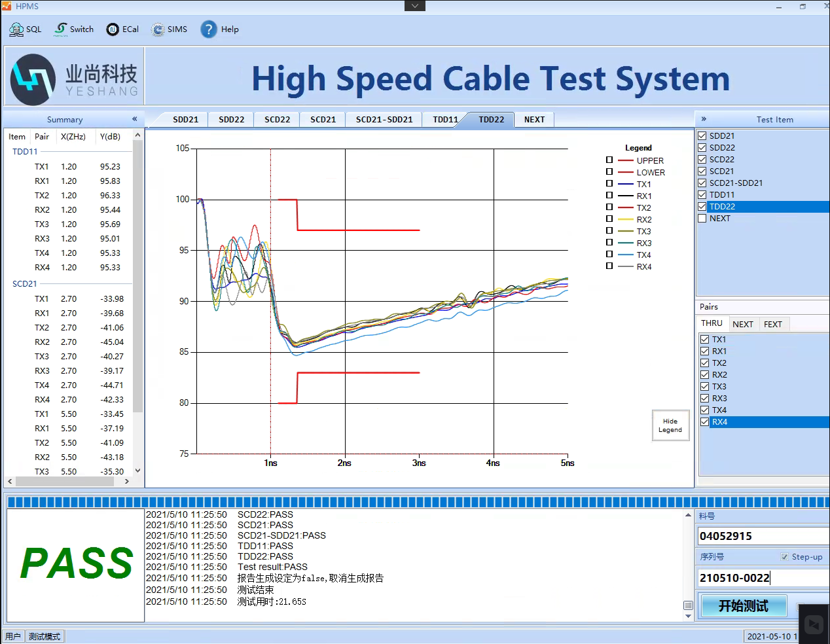
Task: Toggle RX4 trace legend checkbox
Action: point(609,266)
